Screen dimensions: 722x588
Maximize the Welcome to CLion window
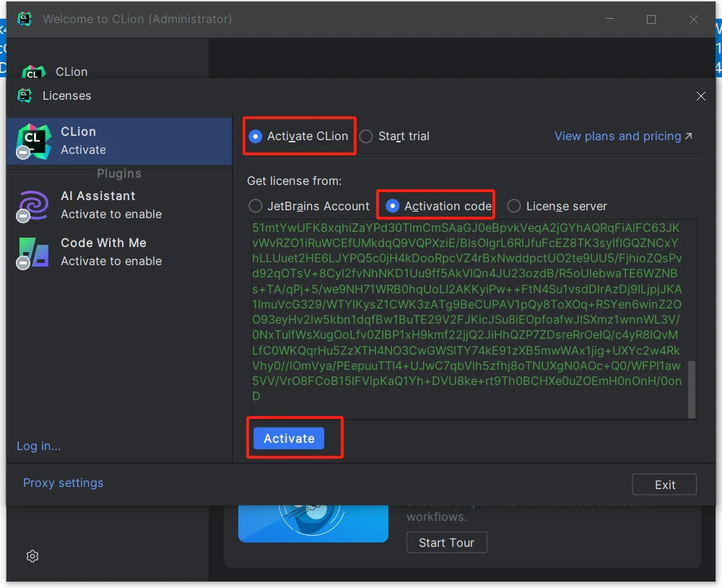[x=651, y=20]
